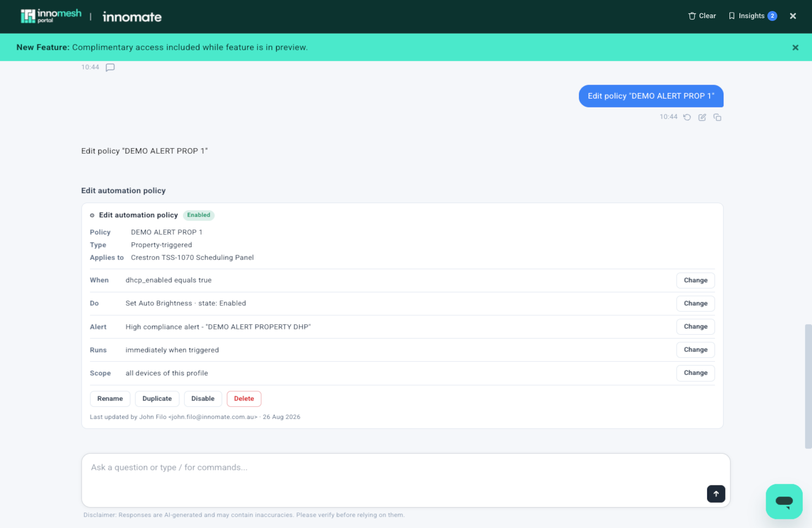Screen dimensions: 812x528
Task: Click the innomesh portal logo
Action: click(x=51, y=16)
